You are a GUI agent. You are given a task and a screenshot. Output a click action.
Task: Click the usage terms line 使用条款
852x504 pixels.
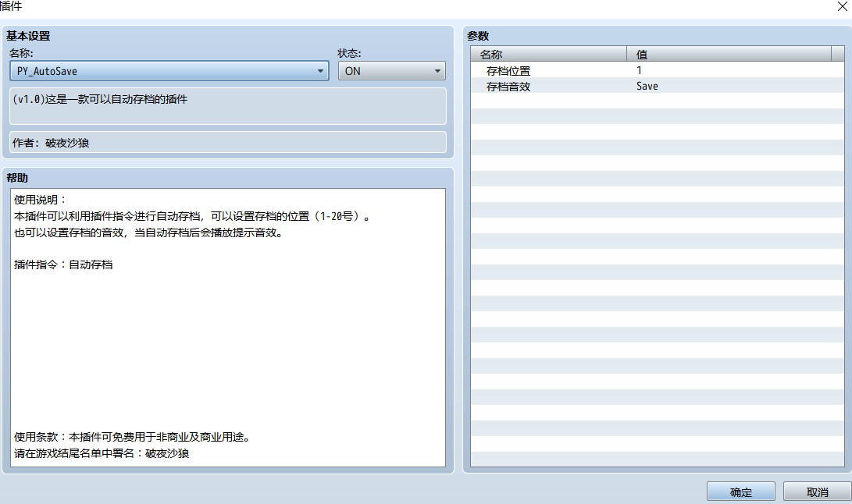[132, 437]
